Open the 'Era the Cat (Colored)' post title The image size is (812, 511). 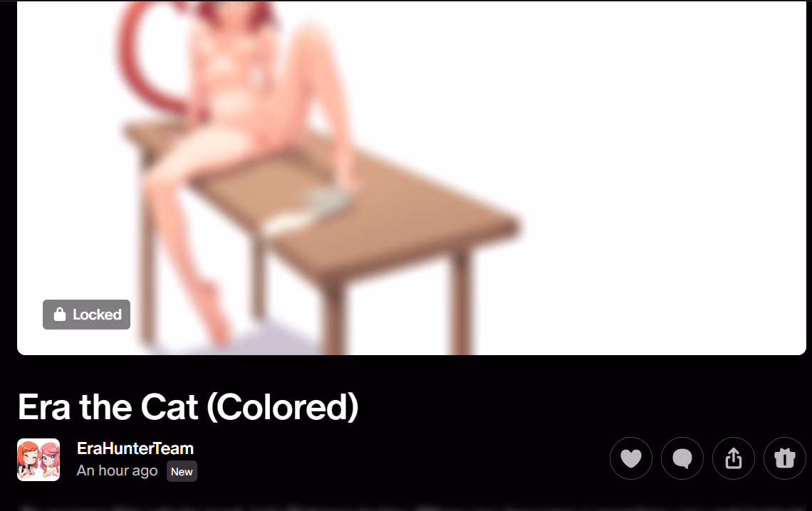188,407
